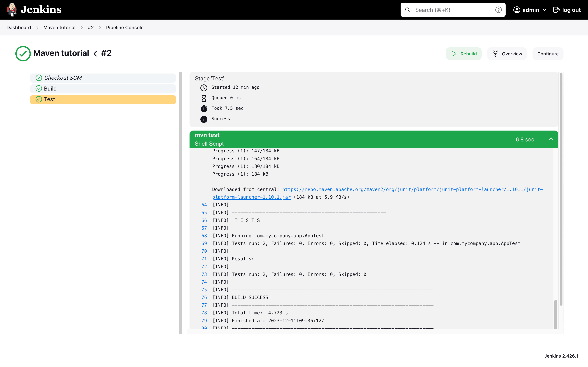Click the clock icon next to Started

(204, 88)
